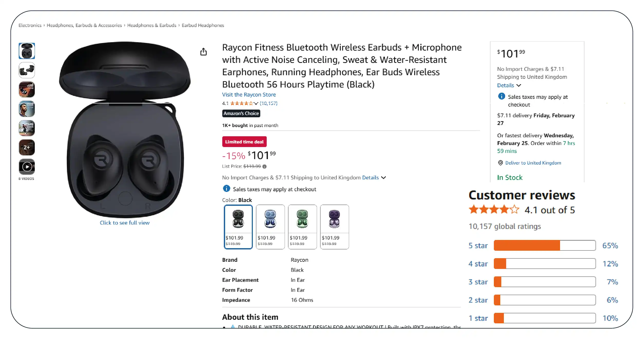Viewport: 644px width, 339px height.
Task: Click the List Price info icon
Action: tap(265, 167)
